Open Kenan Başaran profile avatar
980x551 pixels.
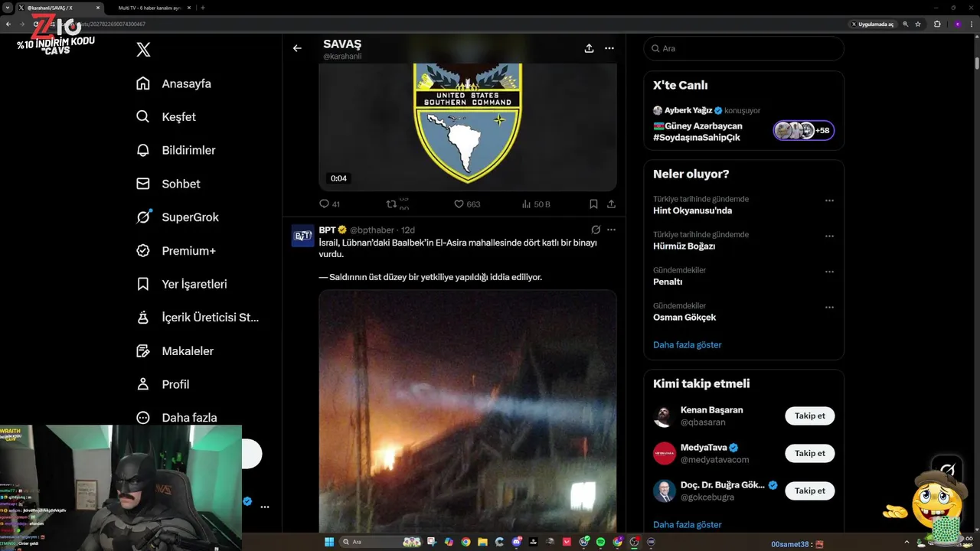click(x=664, y=416)
